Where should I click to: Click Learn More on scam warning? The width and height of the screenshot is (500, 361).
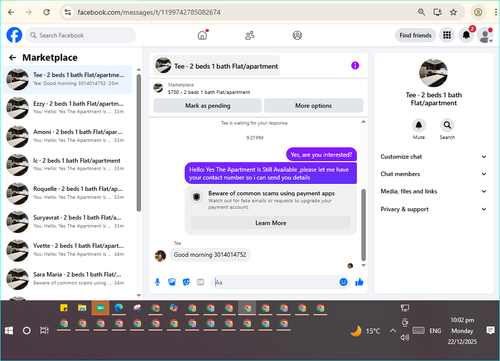coord(271,223)
